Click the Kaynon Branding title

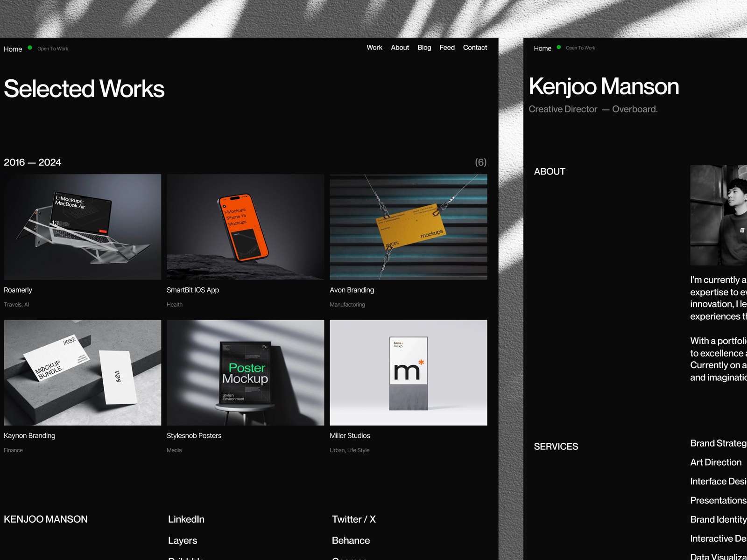[x=29, y=435]
